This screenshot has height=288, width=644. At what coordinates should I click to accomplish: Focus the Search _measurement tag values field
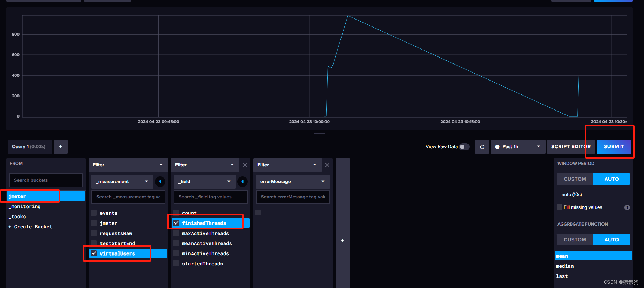128,197
